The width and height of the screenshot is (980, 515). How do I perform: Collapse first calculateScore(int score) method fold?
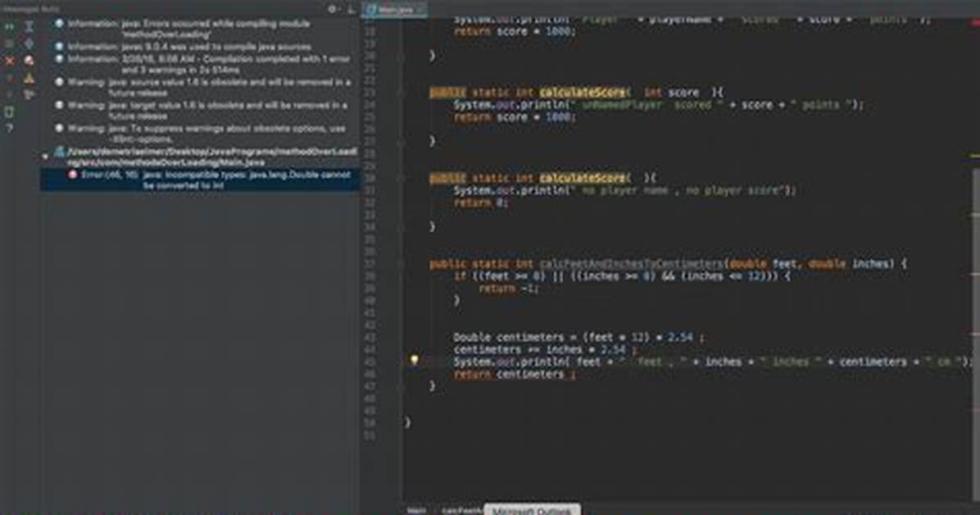click(402, 92)
